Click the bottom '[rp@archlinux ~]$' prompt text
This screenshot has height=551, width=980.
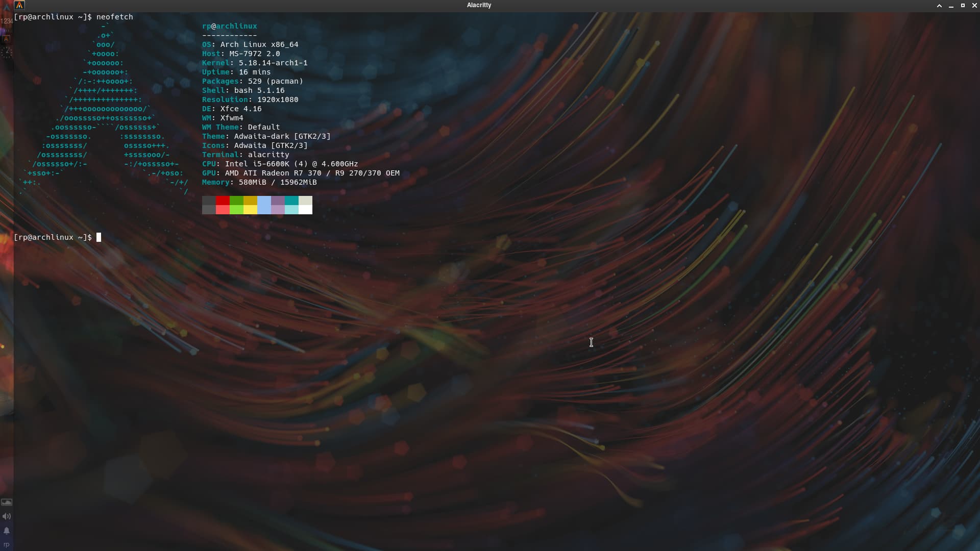tap(53, 237)
